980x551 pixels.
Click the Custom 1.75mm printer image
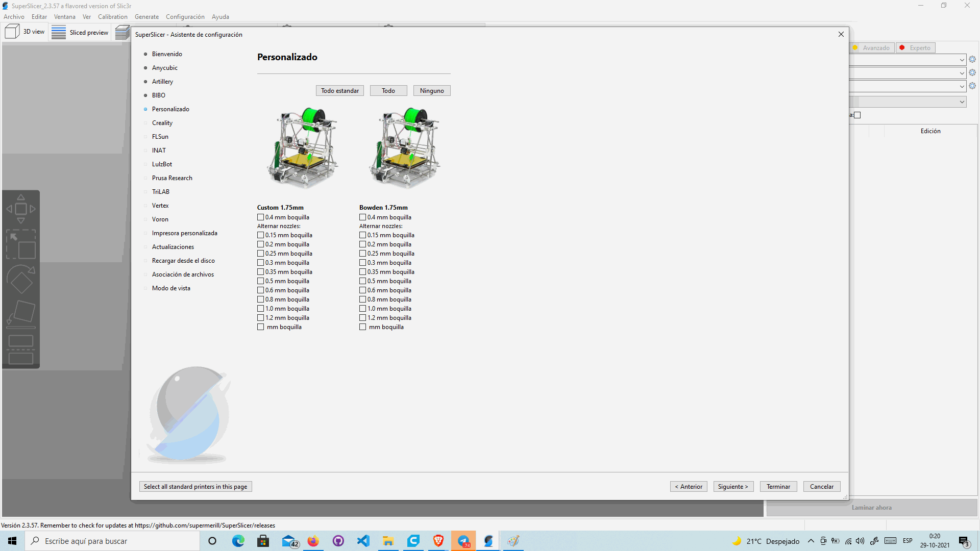[x=303, y=148]
